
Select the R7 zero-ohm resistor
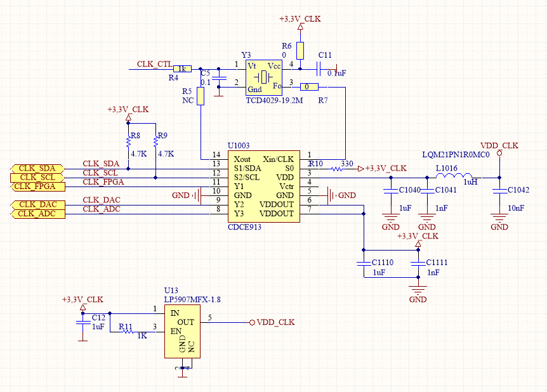[x=309, y=87]
